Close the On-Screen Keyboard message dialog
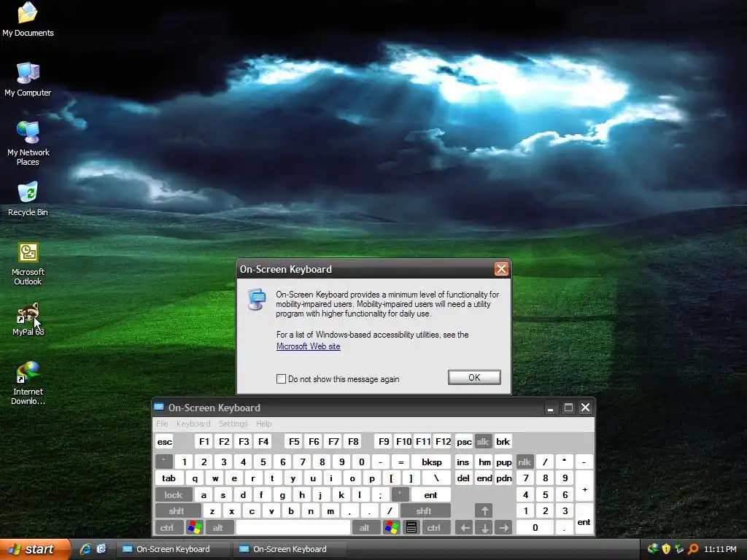Viewport: 747px width, 560px height. pos(501,269)
